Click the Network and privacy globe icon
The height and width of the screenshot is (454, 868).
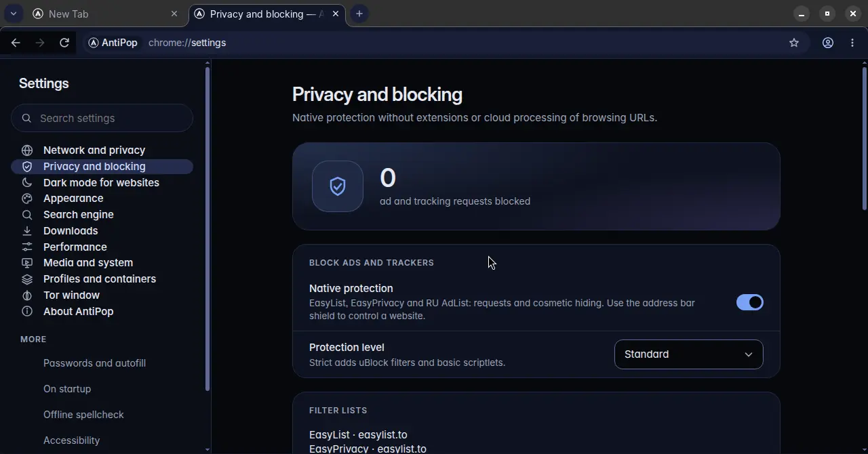point(27,150)
